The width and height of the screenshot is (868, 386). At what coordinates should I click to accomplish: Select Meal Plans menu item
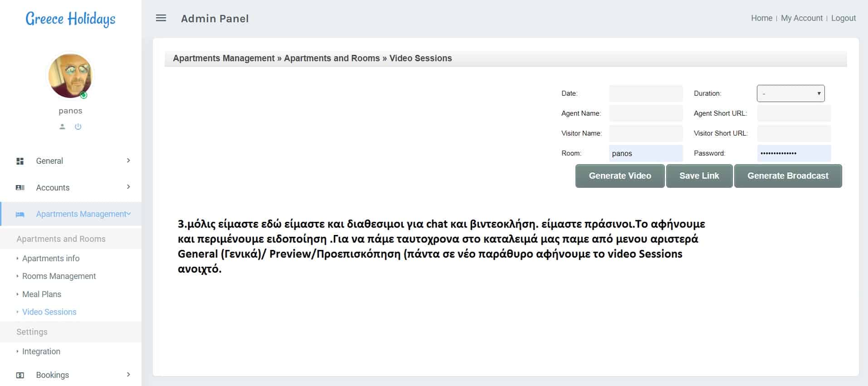(42, 294)
